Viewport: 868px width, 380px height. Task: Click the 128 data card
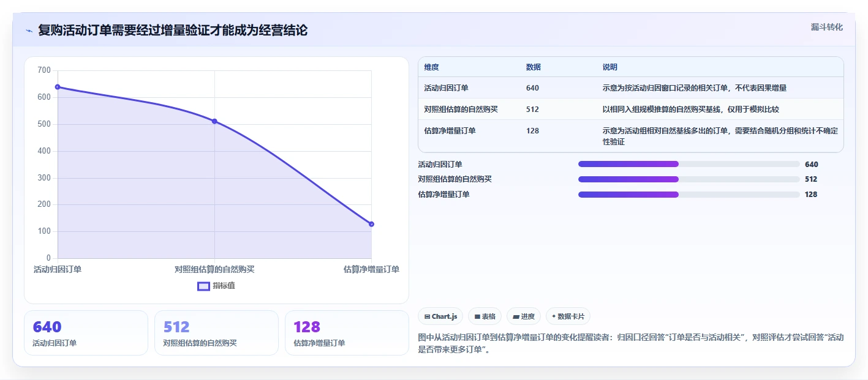(347, 333)
